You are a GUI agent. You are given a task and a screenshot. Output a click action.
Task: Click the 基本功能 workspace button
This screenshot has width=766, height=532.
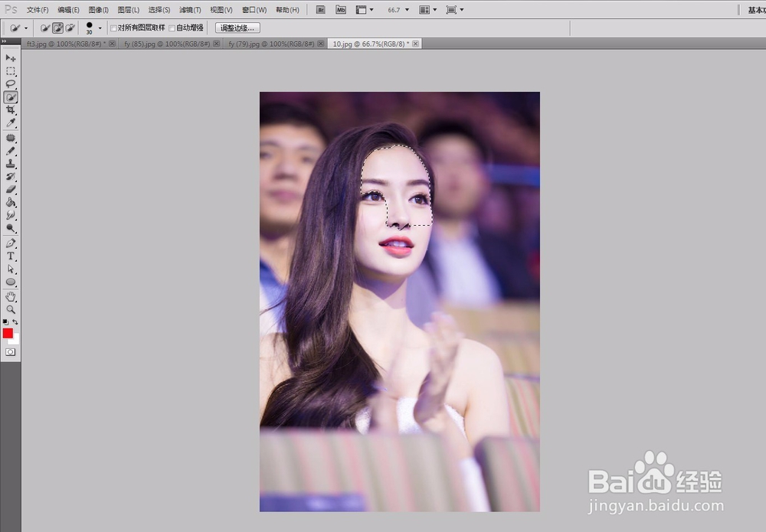pos(757,10)
